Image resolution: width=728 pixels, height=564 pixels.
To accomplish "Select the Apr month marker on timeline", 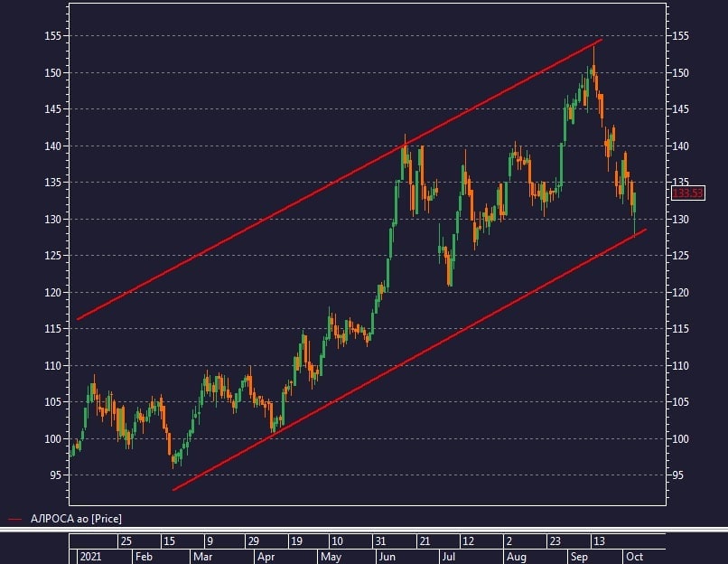I will point(266,557).
